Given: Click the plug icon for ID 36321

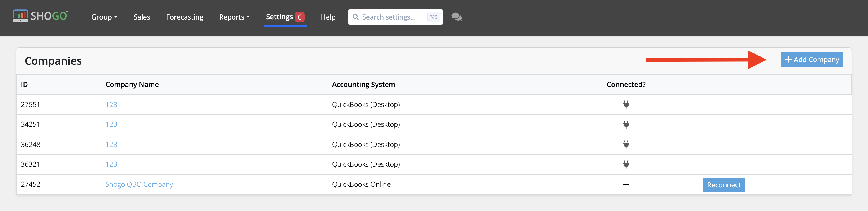Looking at the screenshot, I should pyautogui.click(x=626, y=164).
